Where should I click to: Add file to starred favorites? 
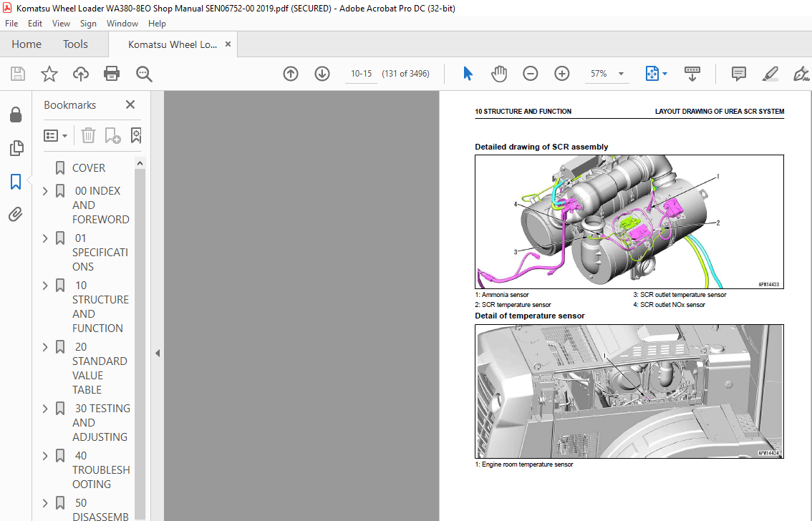49,74
